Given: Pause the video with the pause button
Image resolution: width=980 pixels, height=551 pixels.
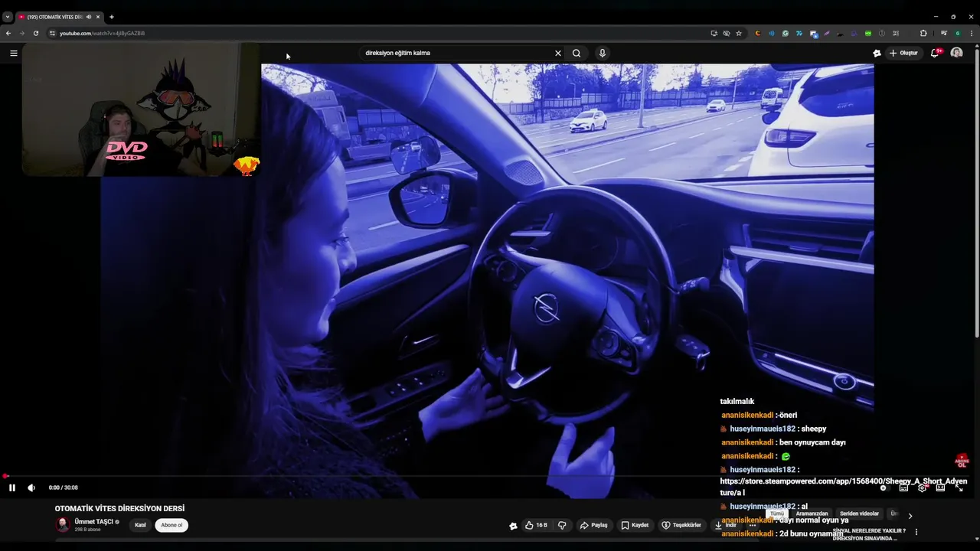Looking at the screenshot, I should coord(12,487).
